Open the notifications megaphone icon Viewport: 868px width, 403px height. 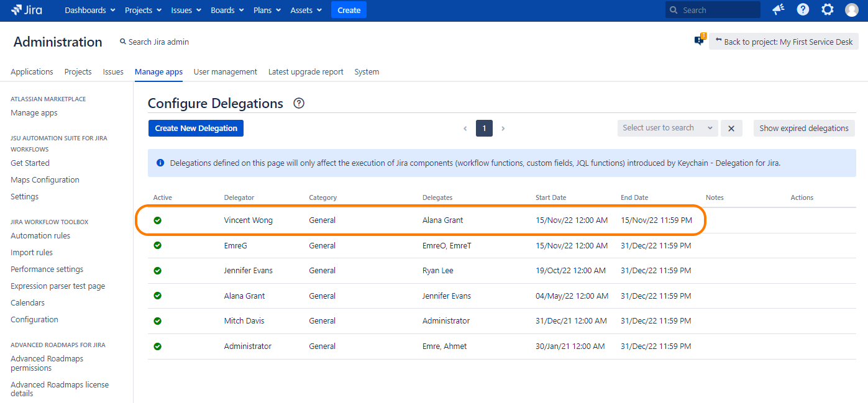pyautogui.click(x=778, y=10)
